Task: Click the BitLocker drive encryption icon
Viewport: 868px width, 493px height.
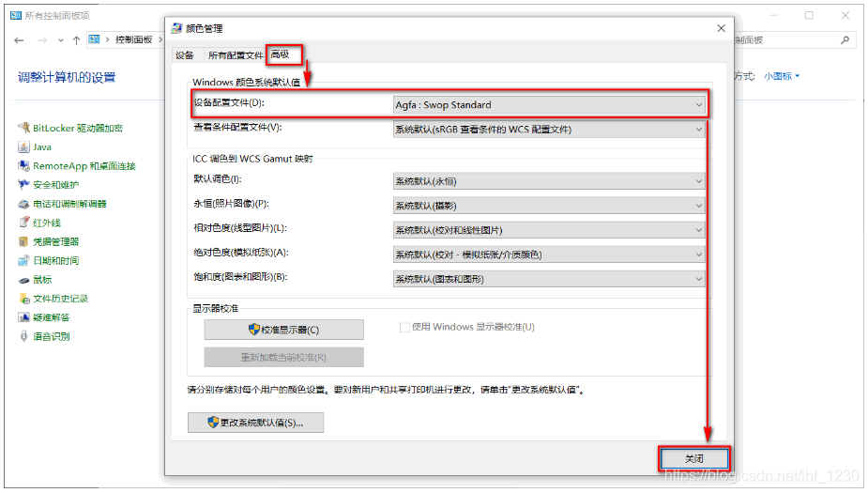Action: click(23, 128)
